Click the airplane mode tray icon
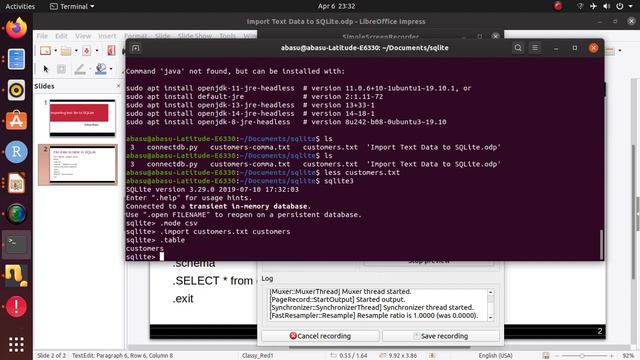This screenshot has width=640, height=360. (x=593, y=6)
